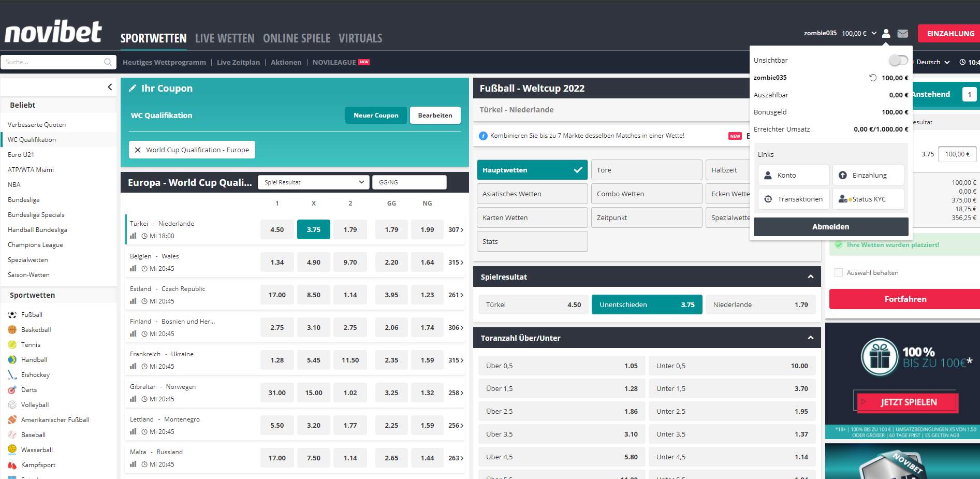Switch to ONLINE SPIELE tab
The width and height of the screenshot is (980, 479).
297,38
